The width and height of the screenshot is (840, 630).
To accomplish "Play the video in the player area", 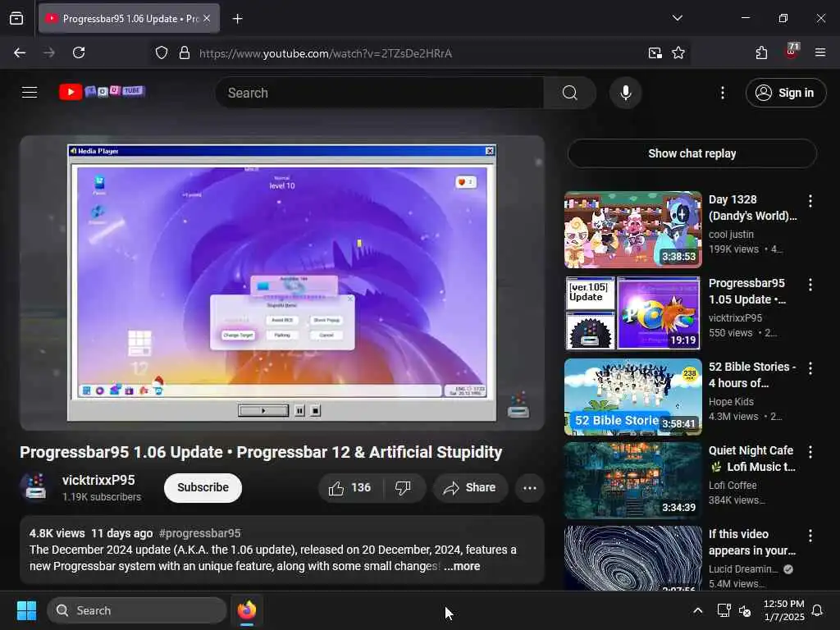I will tap(282, 282).
